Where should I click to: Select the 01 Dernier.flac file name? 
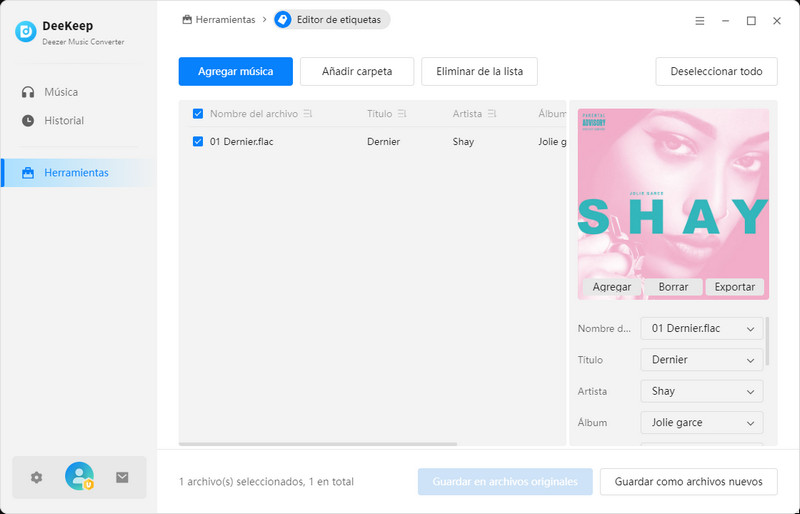(x=241, y=141)
